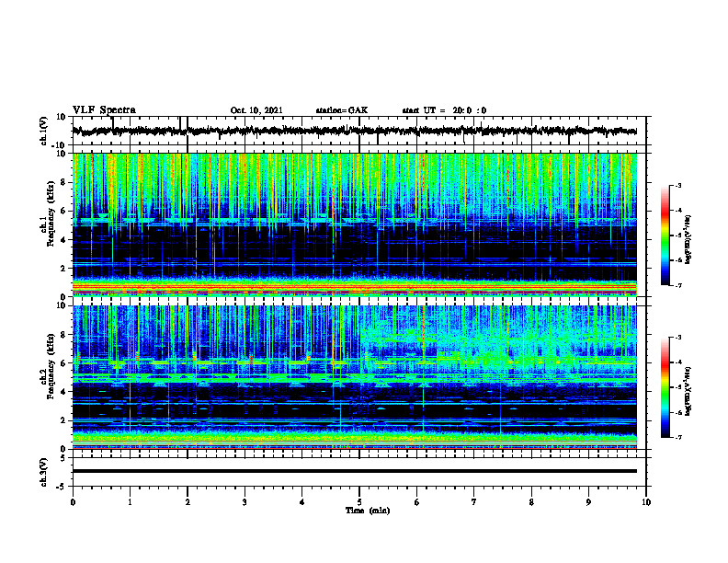Click time axis tick label "9"

click(588, 502)
